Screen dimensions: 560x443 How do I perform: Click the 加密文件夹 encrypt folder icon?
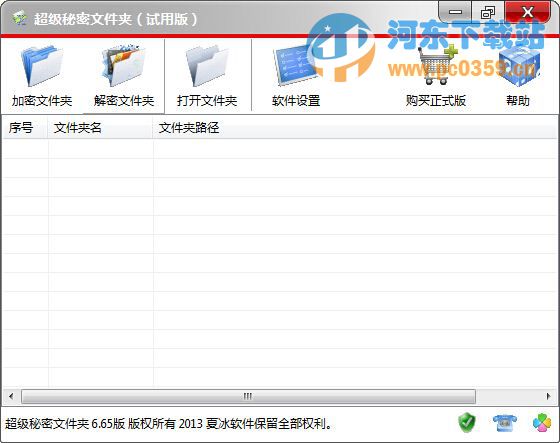pyautogui.click(x=42, y=66)
